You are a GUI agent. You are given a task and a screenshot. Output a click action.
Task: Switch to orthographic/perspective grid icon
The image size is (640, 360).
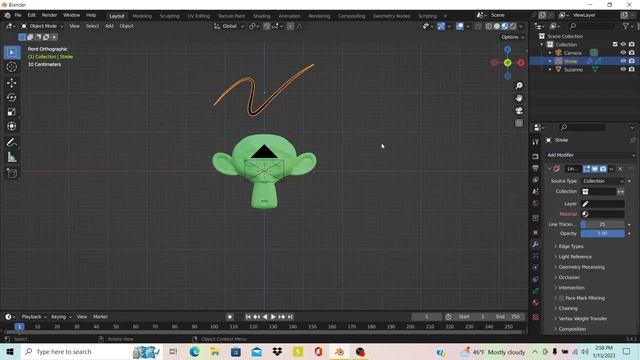tap(519, 123)
